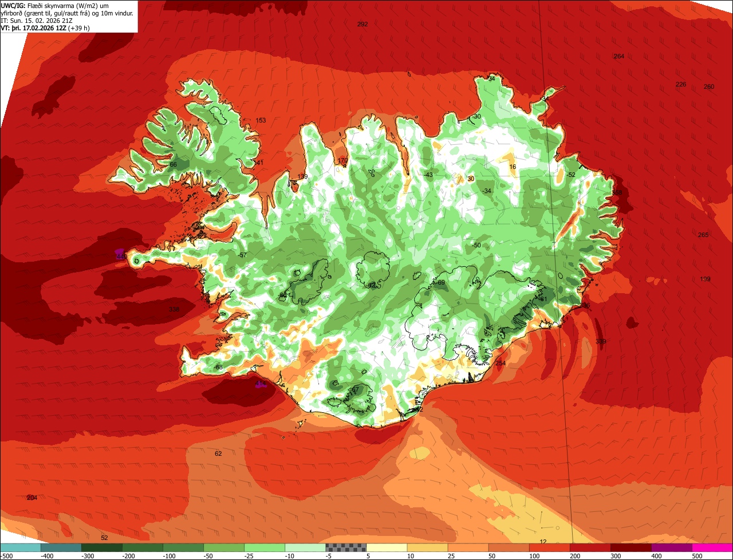Click the '62' value south of Iceland

pos(218,453)
